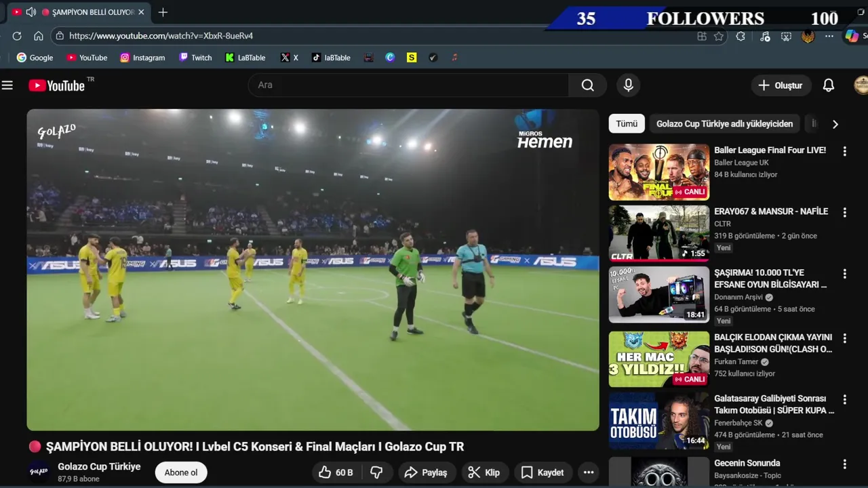Open the Copilot icon in toolbar
The height and width of the screenshot is (488, 868).
point(851,37)
